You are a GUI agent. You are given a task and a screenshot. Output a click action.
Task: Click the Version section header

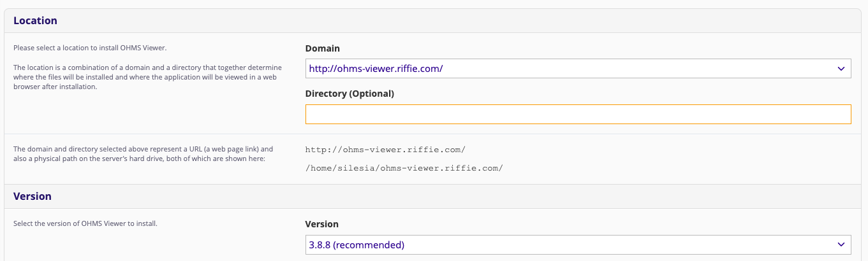coord(33,196)
